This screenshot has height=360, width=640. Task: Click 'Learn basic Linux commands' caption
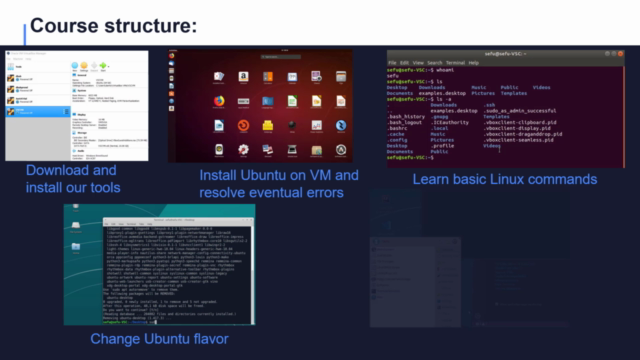(x=504, y=179)
